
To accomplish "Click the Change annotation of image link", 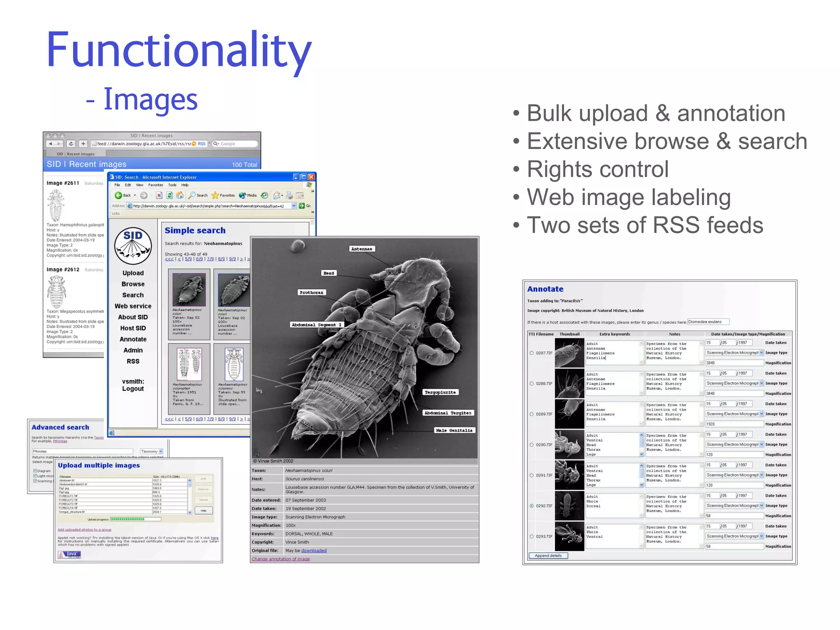I will [x=281, y=559].
